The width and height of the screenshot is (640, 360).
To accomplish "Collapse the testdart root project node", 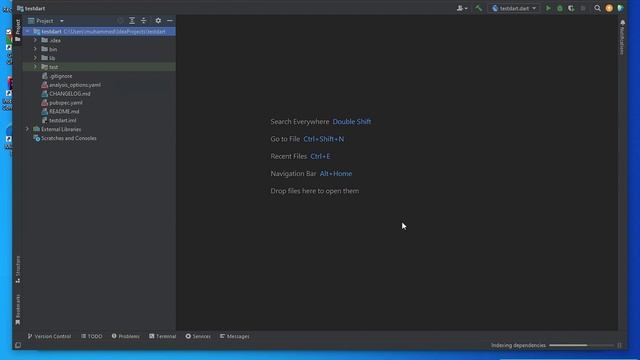I will pos(27,31).
